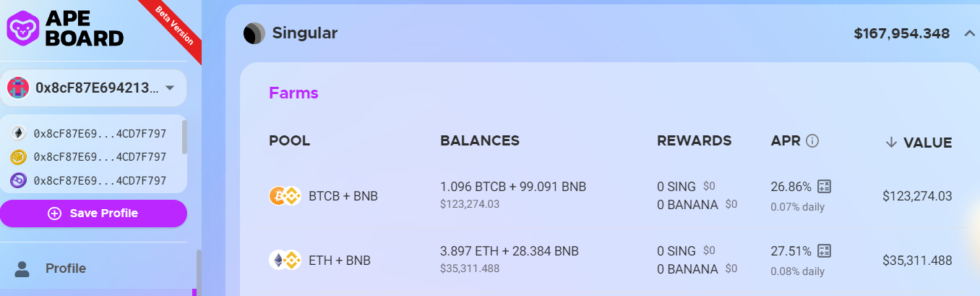Collapse the Singular section
This screenshot has height=296, width=980.
(968, 33)
